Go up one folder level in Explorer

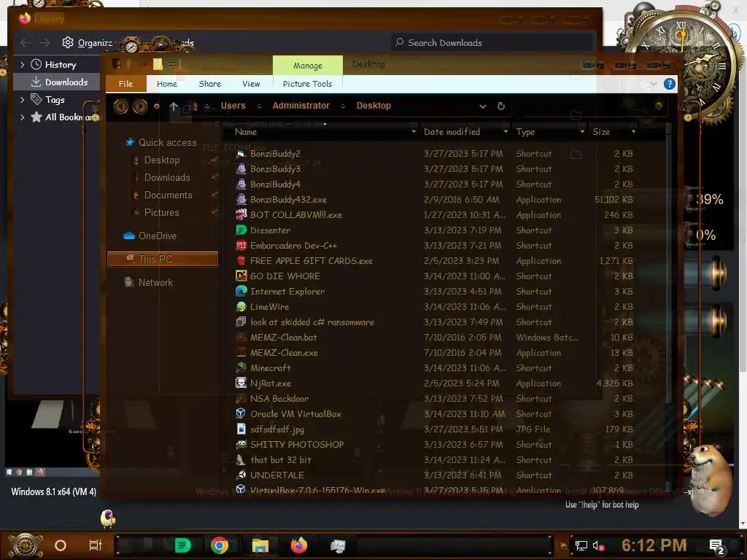(174, 106)
